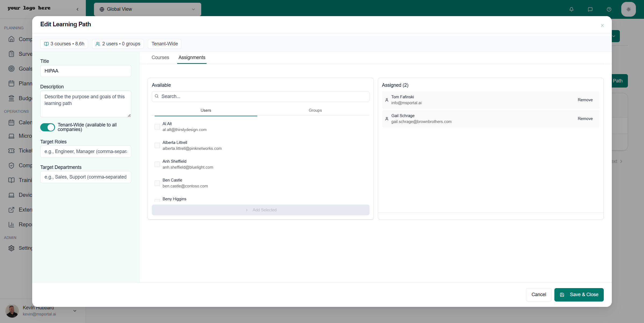Open the chat messages icon
The height and width of the screenshot is (323, 644).
coord(590,9)
